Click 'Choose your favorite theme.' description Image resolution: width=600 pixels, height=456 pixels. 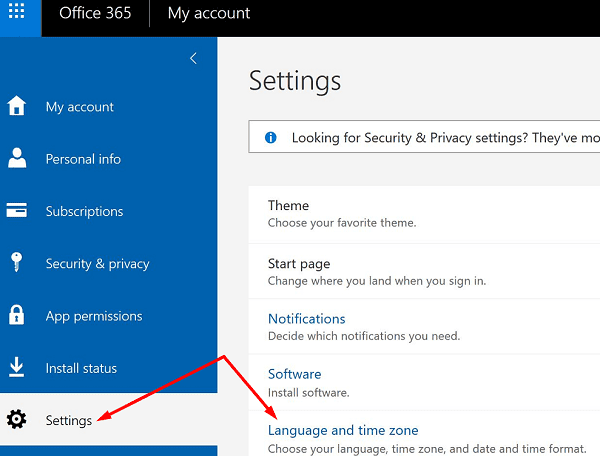(342, 223)
